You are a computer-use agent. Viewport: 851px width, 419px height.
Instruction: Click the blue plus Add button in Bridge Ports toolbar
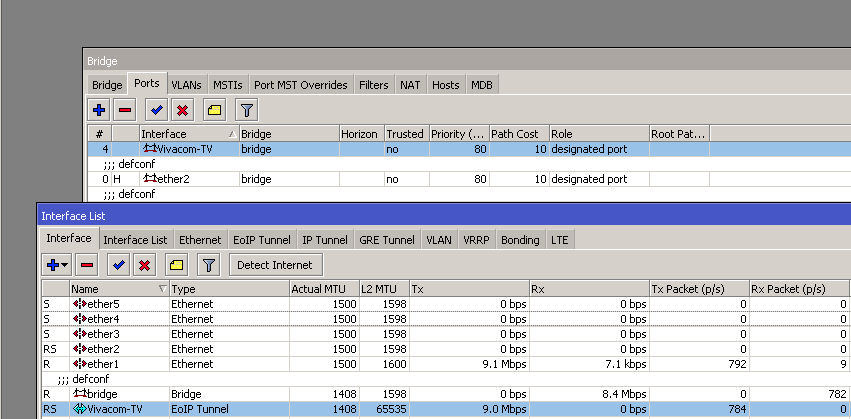tap(99, 110)
